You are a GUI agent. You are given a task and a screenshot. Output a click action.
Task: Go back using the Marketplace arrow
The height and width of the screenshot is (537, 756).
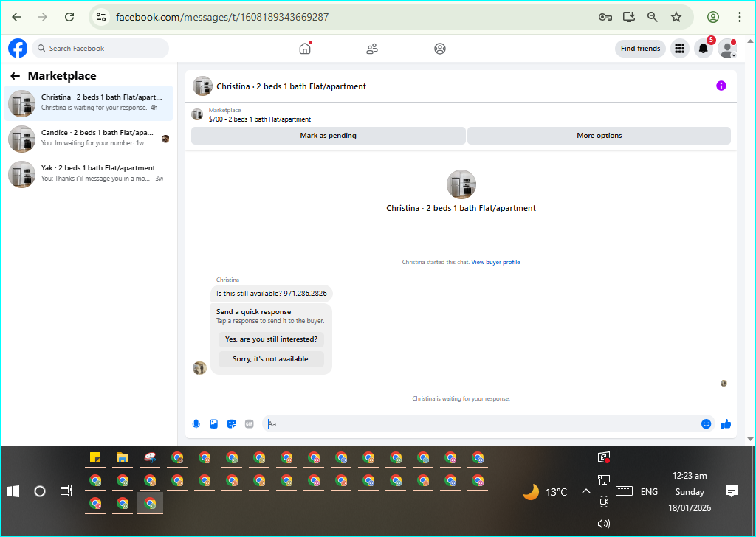pyautogui.click(x=16, y=76)
